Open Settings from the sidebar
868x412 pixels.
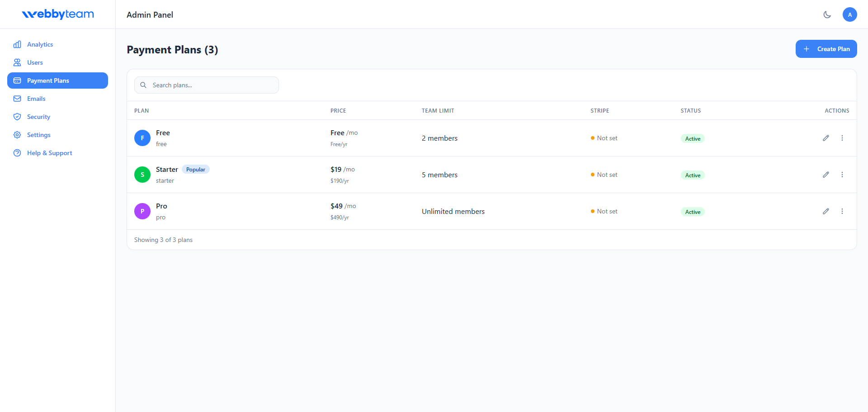[57, 135]
